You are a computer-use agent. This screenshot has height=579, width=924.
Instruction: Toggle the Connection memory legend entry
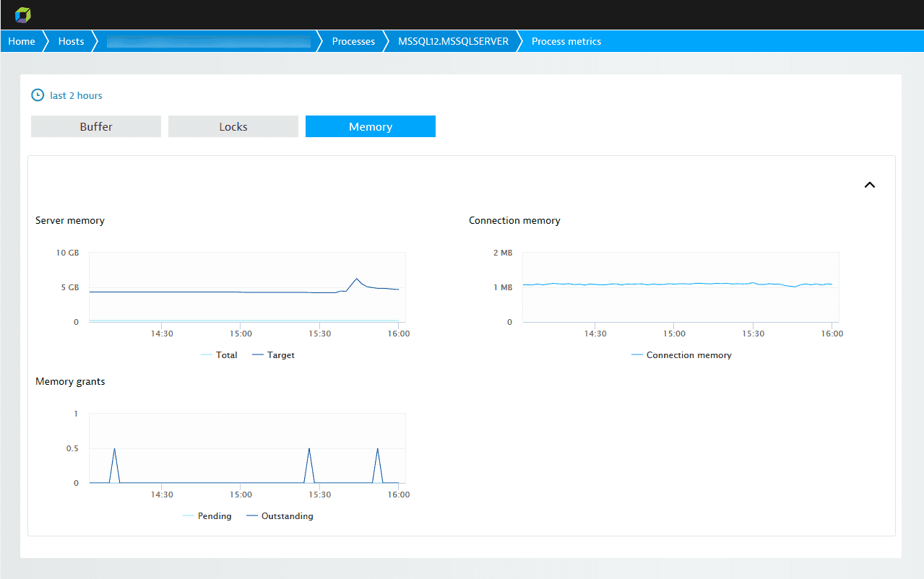tap(681, 355)
